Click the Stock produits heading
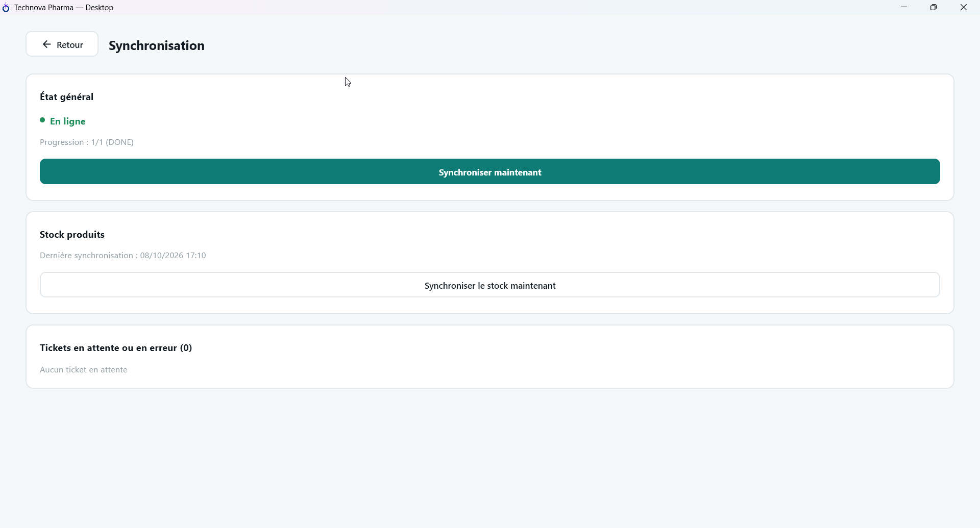 click(x=72, y=235)
